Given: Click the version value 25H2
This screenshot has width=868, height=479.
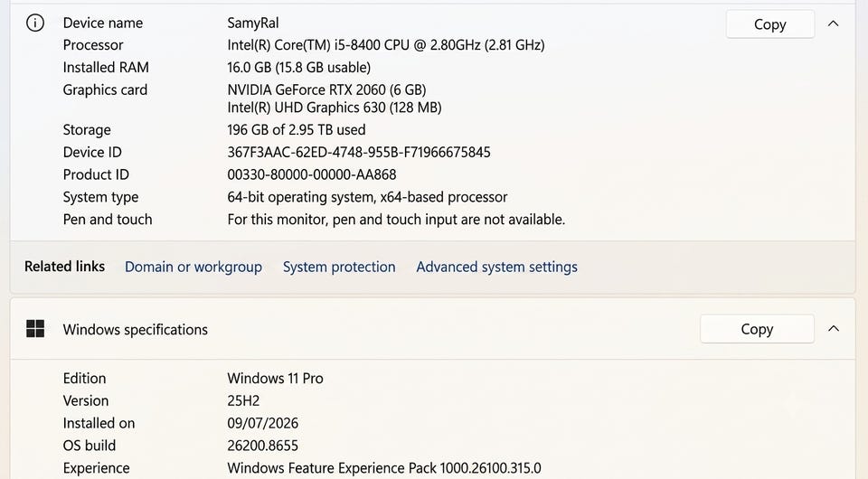Looking at the screenshot, I should coord(243,401).
